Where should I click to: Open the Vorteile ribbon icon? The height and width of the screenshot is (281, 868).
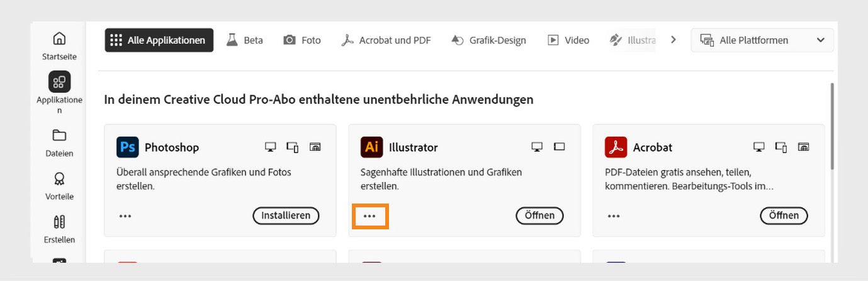(x=59, y=179)
